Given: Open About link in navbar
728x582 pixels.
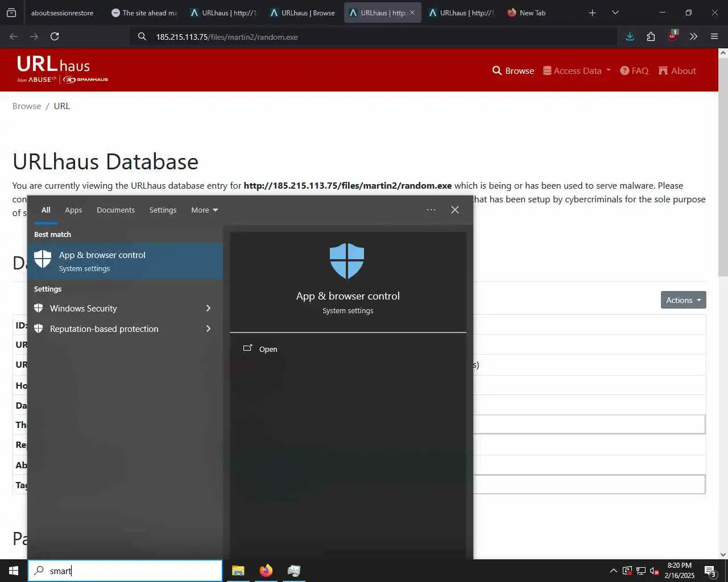Looking at the screenshot, I should (677, 70).
